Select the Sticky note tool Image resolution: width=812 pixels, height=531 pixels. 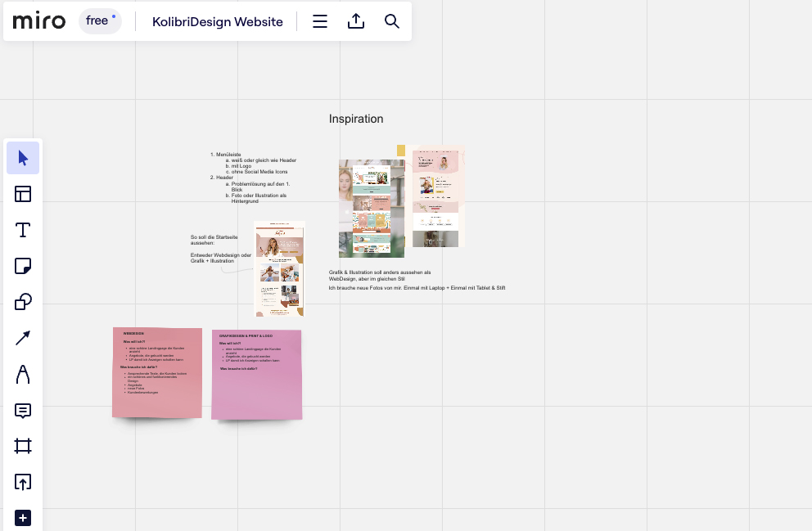tap(23, 266)
